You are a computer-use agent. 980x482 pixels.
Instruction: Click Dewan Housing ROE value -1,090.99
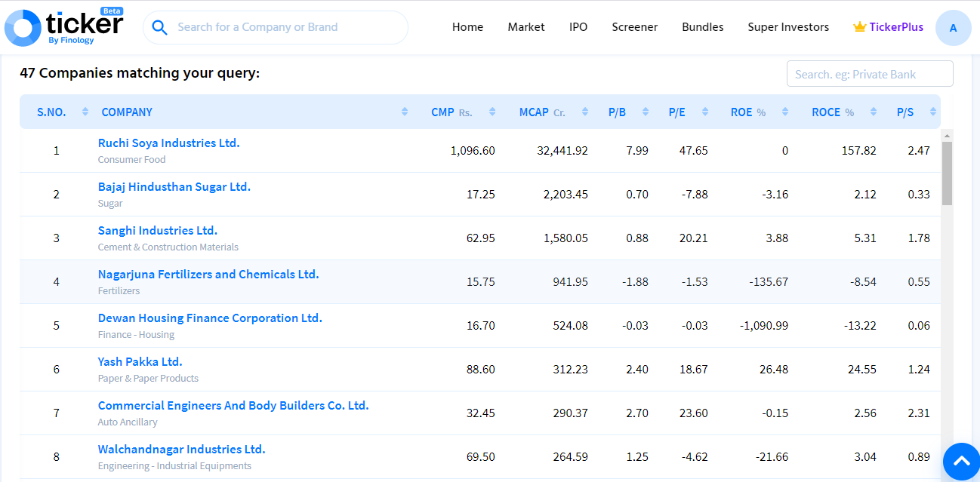764,325
